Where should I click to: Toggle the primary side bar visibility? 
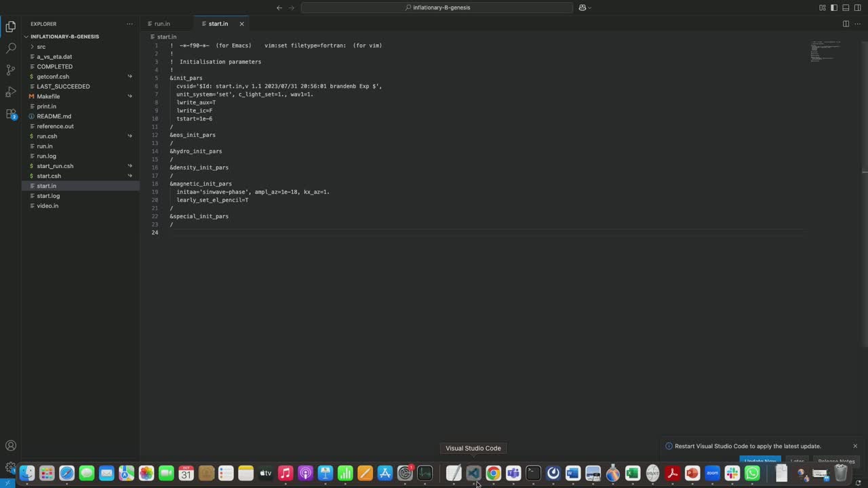pyautogui.click(x=834, y=7)
